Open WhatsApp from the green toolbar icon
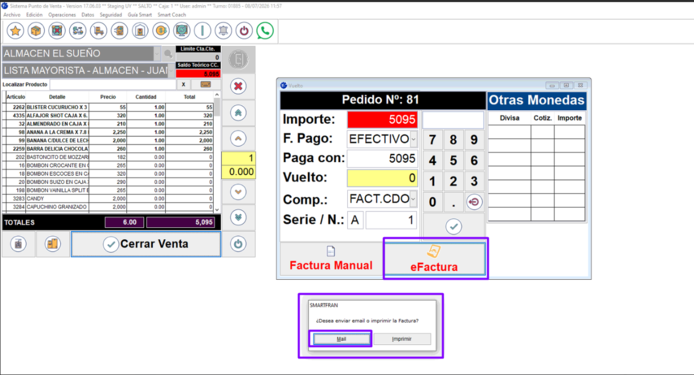The image size is (694, 375). click(265, 31)
